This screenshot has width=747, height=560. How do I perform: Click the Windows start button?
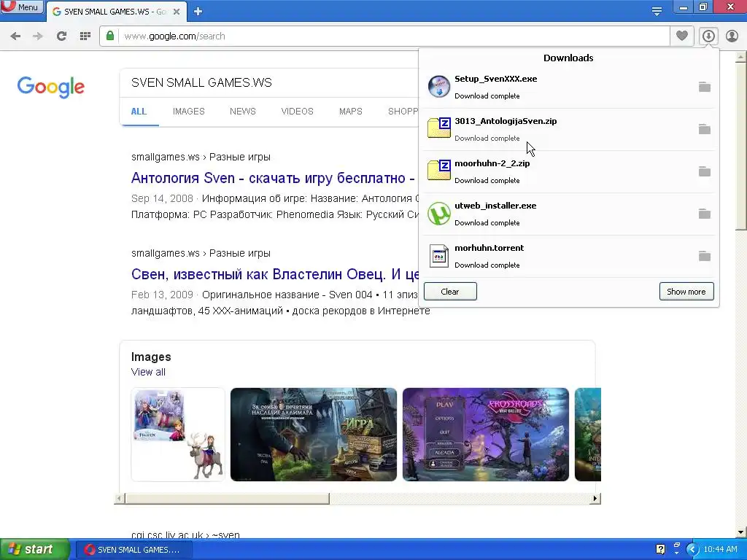coord(34,550)
